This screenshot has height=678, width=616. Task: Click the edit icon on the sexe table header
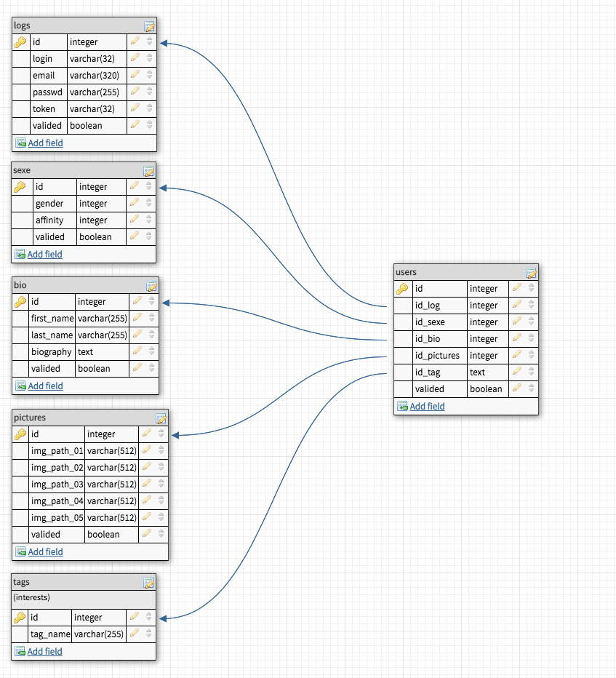[x=149, y=170]
